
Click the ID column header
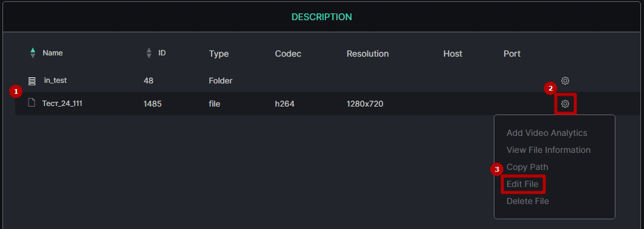point(162,53)
